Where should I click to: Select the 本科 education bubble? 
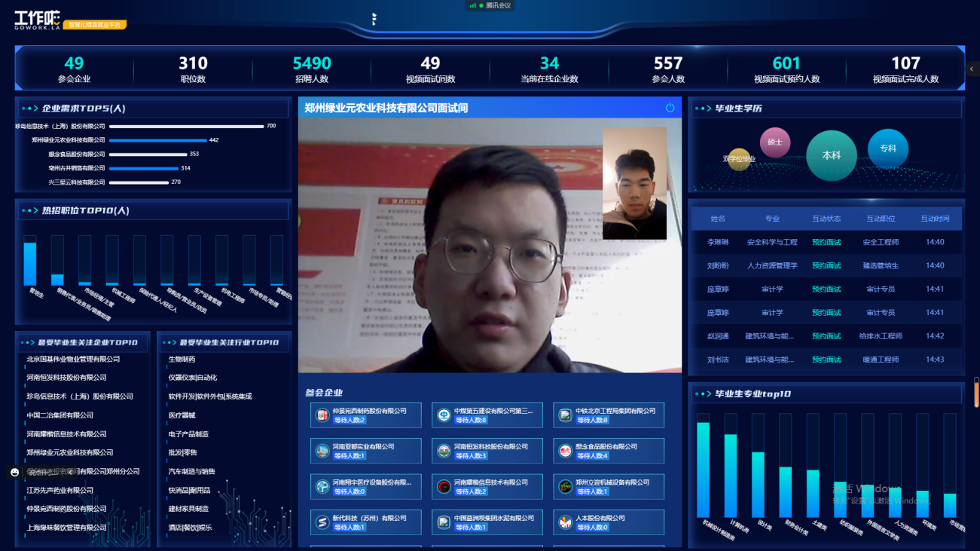coord(832,155)
